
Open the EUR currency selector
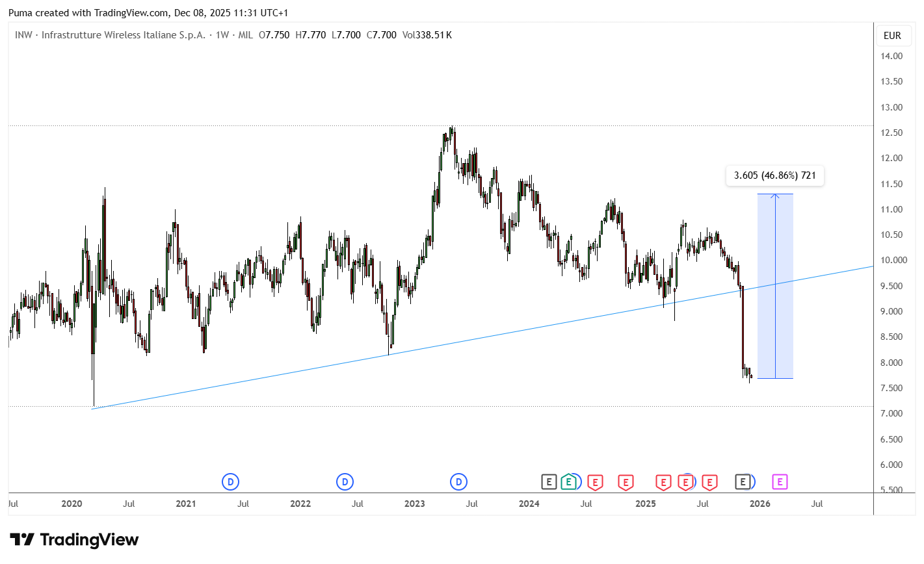tap(892, 36)
